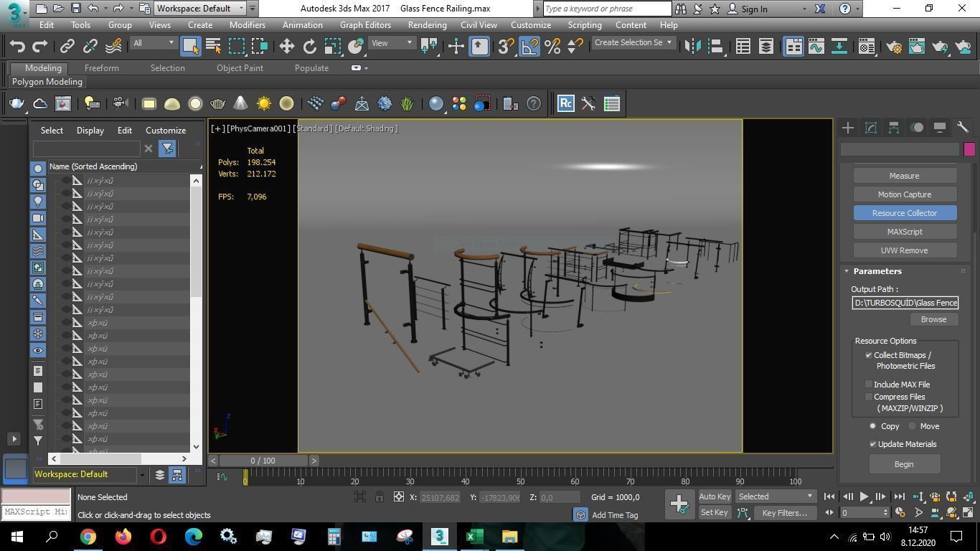Choose the Select and Link tool
The image size is (980, 551).
coord(67,47)
